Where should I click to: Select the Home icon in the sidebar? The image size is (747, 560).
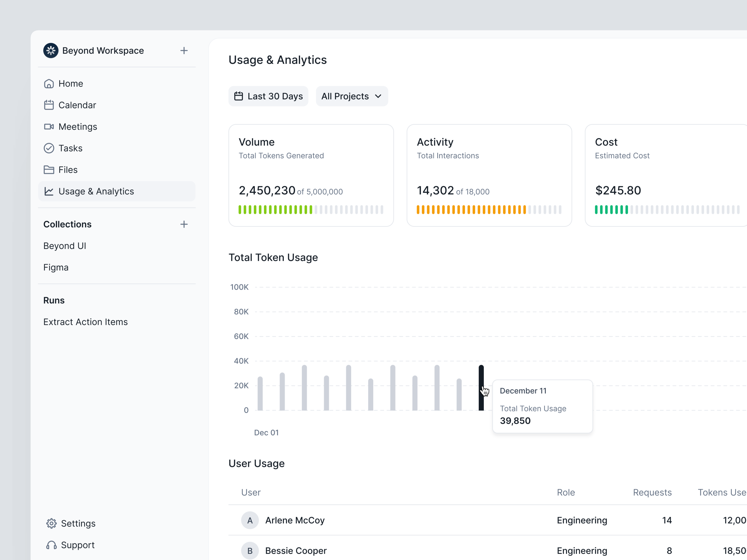click(x=49, y=83)
